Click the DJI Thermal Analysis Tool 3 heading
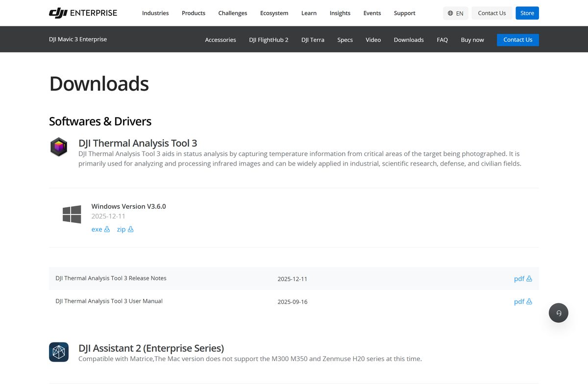The width and height of the screenshot is (588, 388). (x=138, y=143)
